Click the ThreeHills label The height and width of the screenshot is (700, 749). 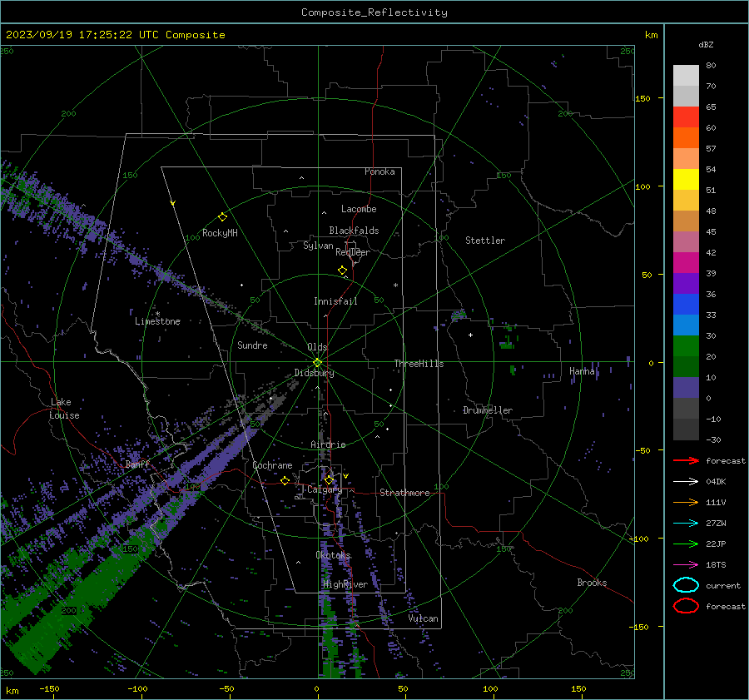point(419,364)
